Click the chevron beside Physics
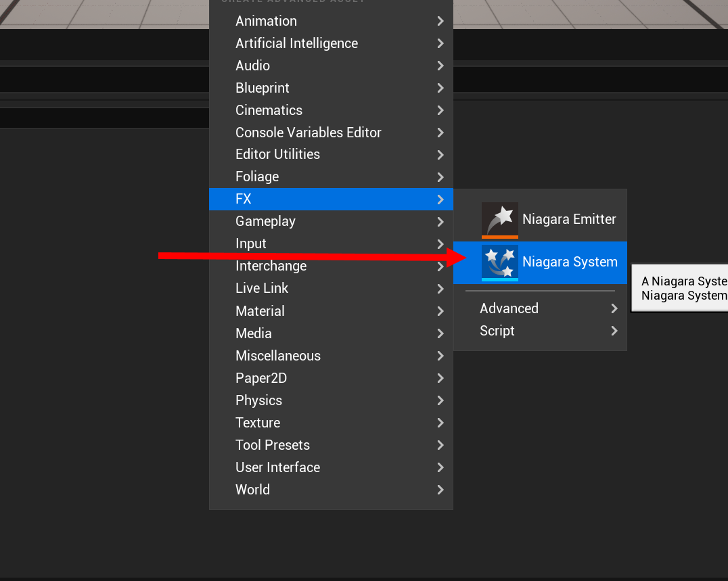 (x=440, y=400)
